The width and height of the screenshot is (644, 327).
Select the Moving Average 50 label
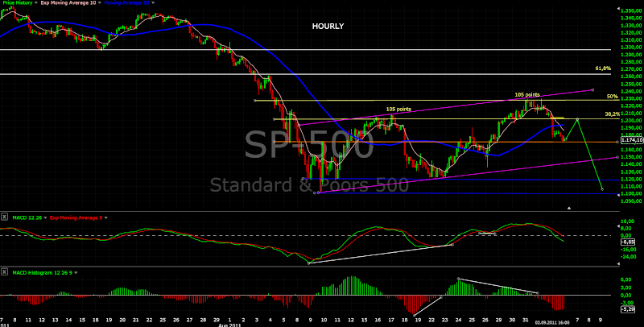(x=127, y=2)
